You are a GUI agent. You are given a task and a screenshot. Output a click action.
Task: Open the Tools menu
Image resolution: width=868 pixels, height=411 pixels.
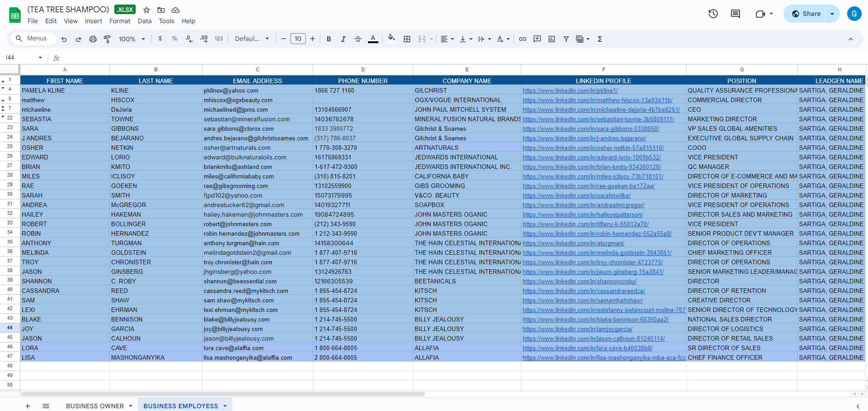click(x=167, y=21)
